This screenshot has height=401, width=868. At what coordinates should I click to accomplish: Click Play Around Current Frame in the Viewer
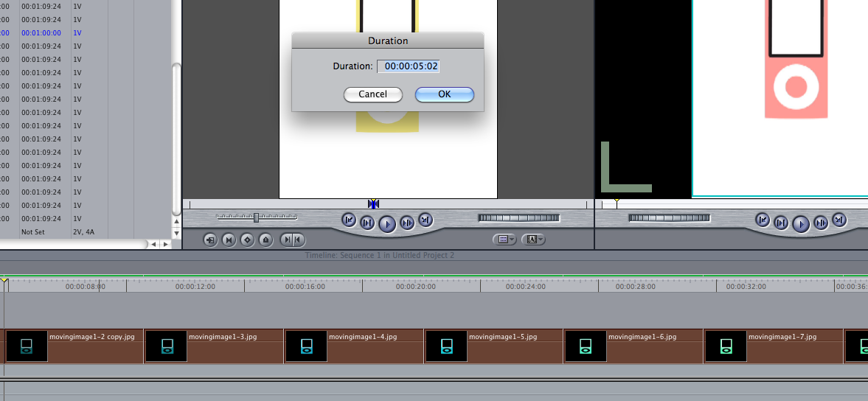pos(407,223)
